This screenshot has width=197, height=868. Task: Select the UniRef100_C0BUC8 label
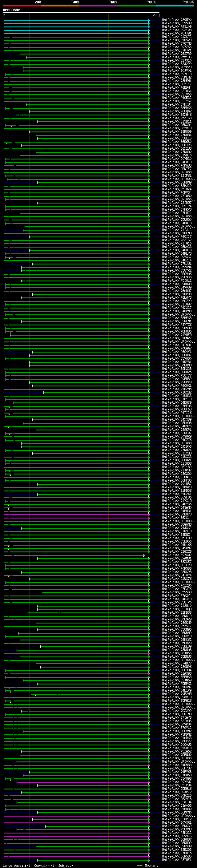pos(177,515)
